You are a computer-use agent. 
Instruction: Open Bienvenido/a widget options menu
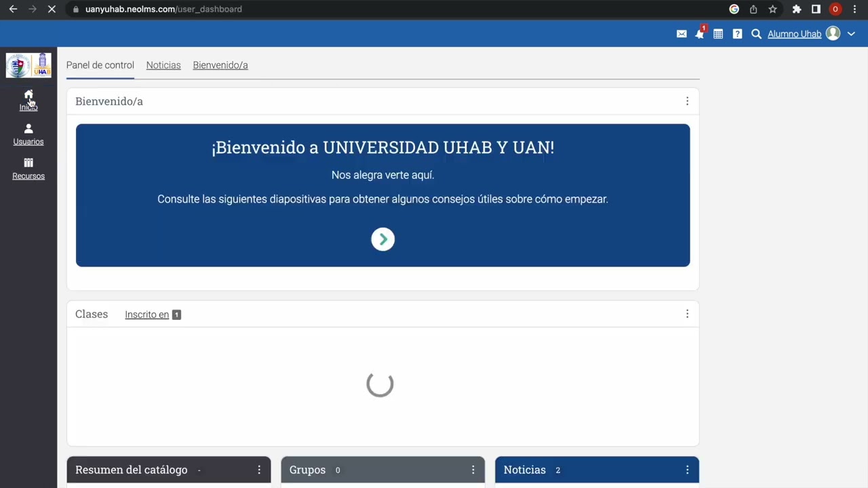coord(687,101)
